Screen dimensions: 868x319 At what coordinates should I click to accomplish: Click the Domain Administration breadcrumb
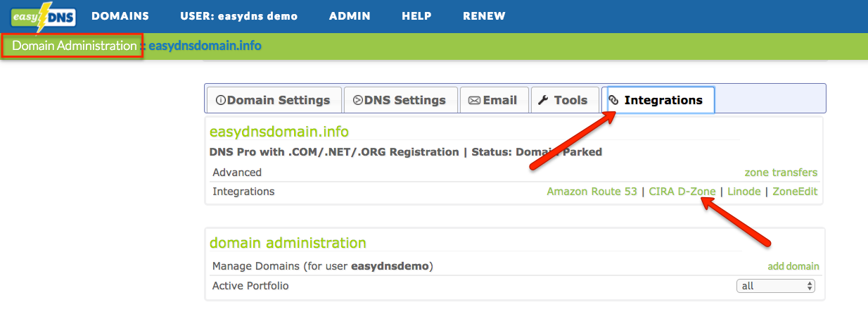click(75, 46)
